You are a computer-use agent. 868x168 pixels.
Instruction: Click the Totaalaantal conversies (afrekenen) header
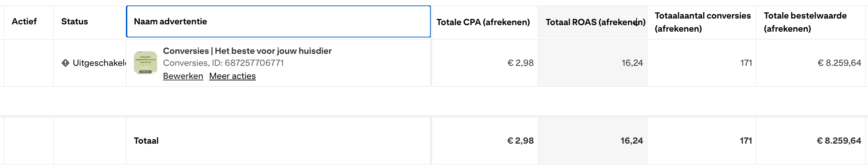point(702,22)
